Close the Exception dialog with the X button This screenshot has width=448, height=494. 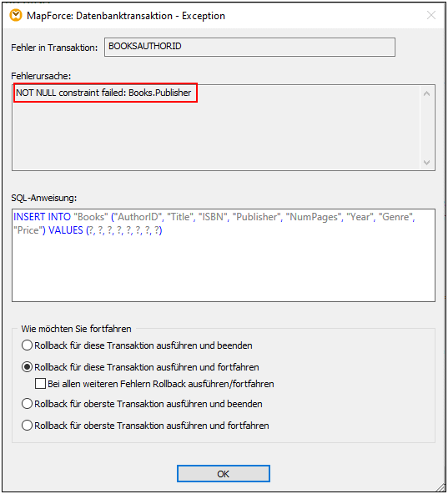(431, 15)
